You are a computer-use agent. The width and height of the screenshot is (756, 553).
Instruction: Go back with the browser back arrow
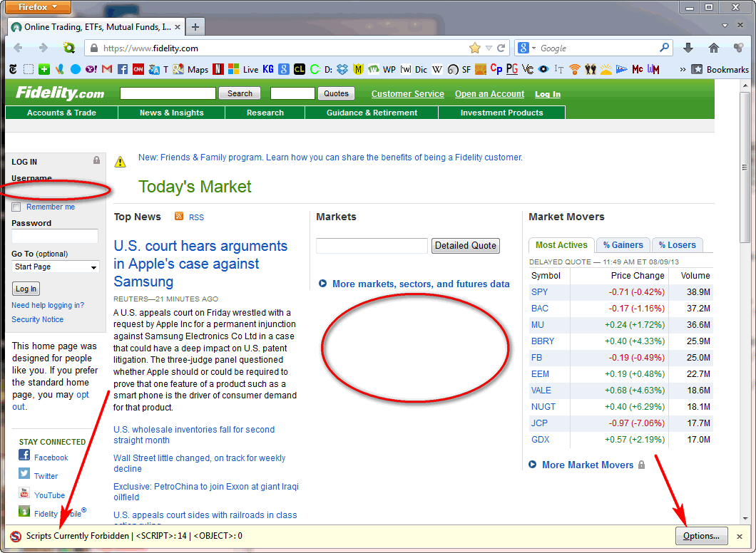[19, 48]
